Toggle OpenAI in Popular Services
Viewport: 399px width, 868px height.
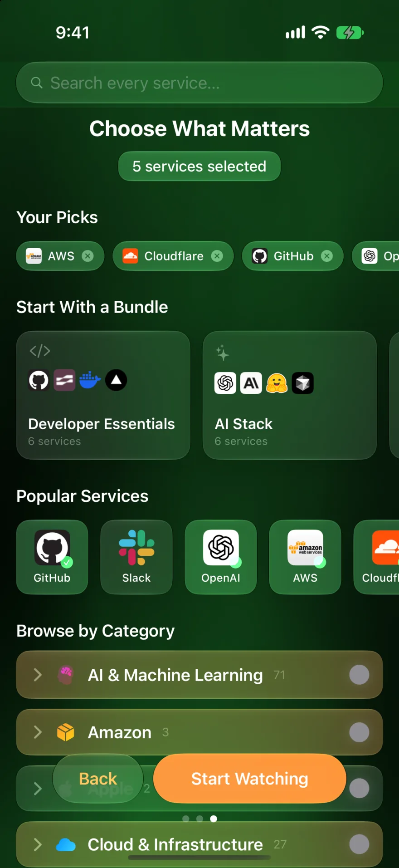coord(221,557)
